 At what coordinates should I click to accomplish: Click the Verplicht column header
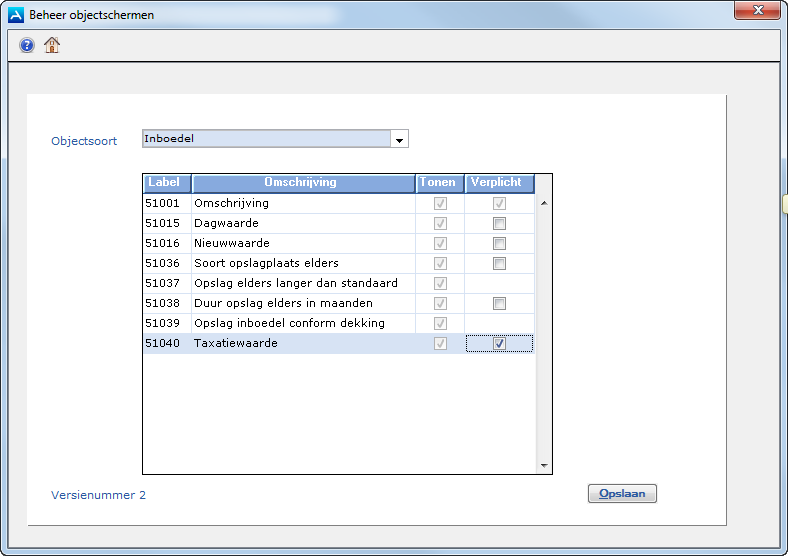pos(499,183)
